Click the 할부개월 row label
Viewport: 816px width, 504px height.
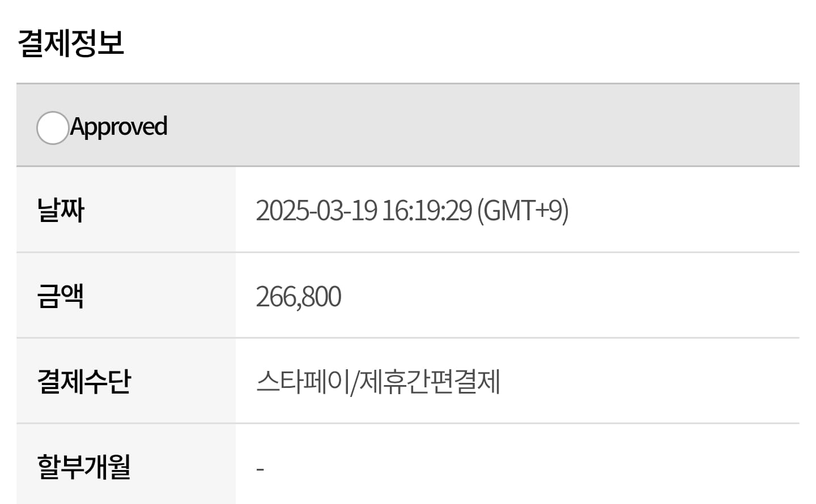pyautogui.click(x=84, y=467)
